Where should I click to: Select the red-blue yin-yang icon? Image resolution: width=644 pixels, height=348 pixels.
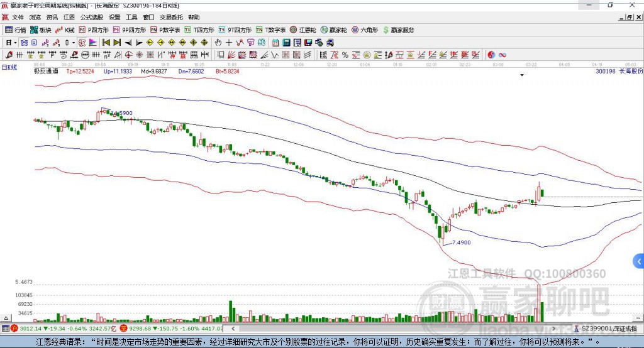tap(491, 55)
